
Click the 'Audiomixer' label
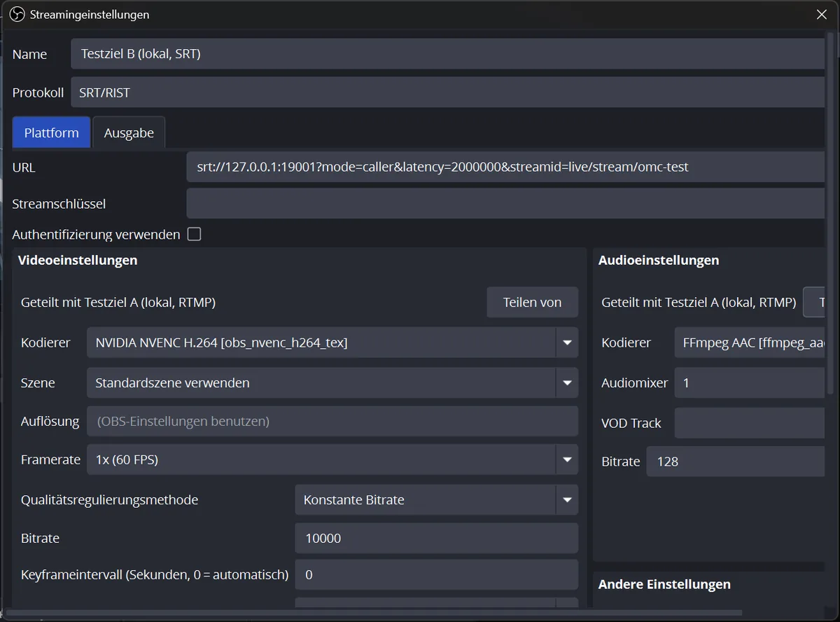[x=635, y=383]
